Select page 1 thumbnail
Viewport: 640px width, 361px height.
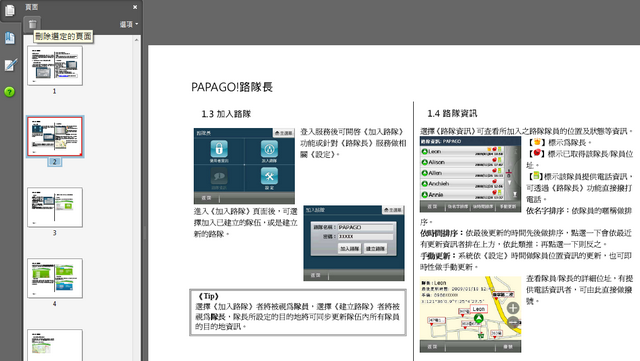(x=55, y=65)
